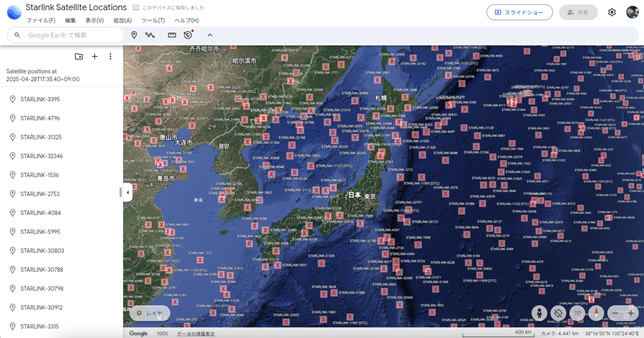Zoom in with the plus button
This screenshot has width=644, height=338.
pos(631,313)
